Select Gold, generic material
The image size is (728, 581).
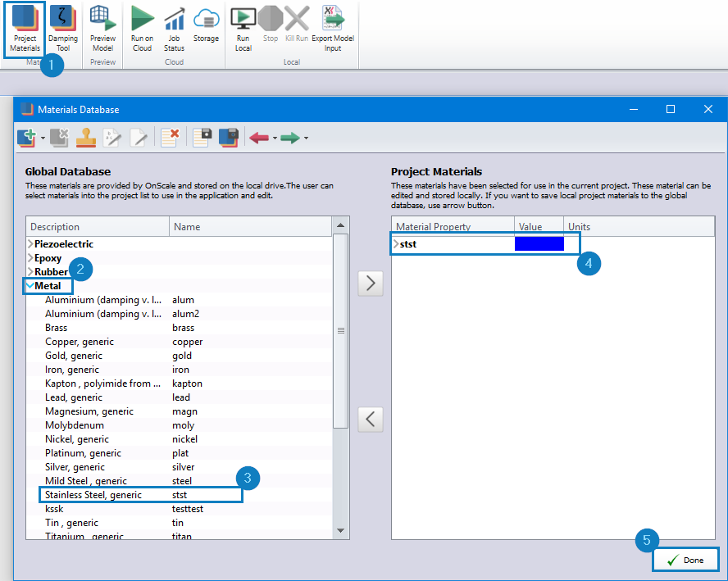(180, 356)
